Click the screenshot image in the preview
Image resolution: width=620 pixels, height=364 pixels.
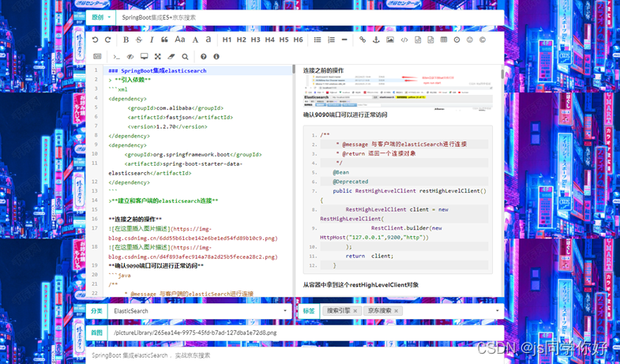point(398,92)
